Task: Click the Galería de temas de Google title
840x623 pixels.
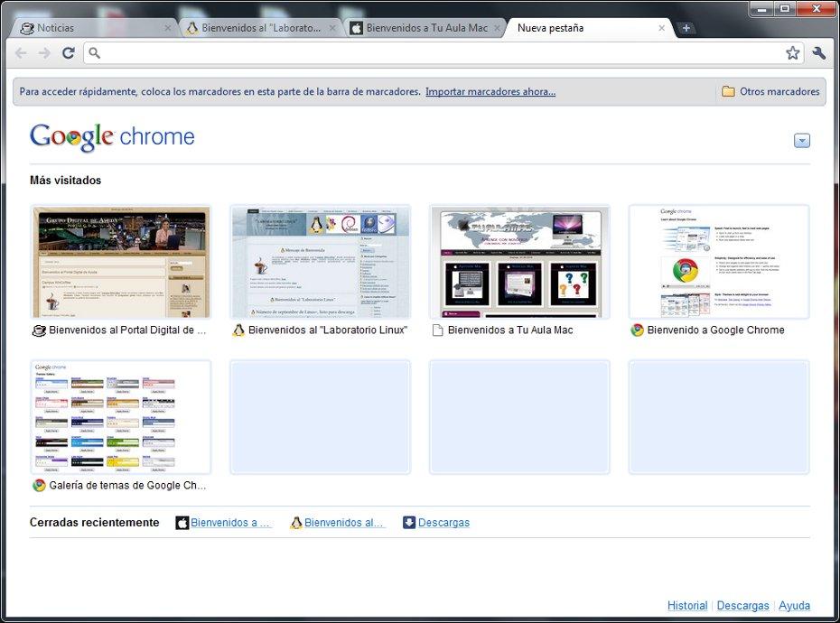Action: click(127, 486)
